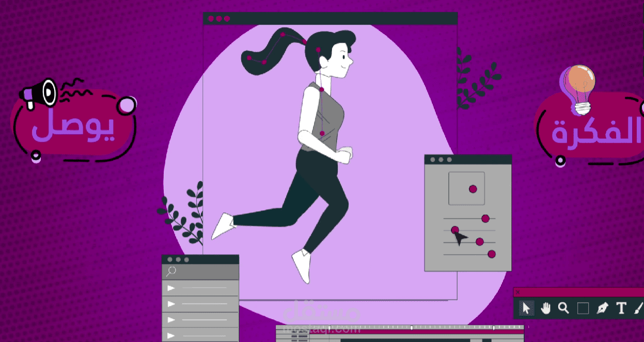Screen dimensions: 644x342
Task: Click the topmost slider knob in settings panel
Action: (485, 219)
